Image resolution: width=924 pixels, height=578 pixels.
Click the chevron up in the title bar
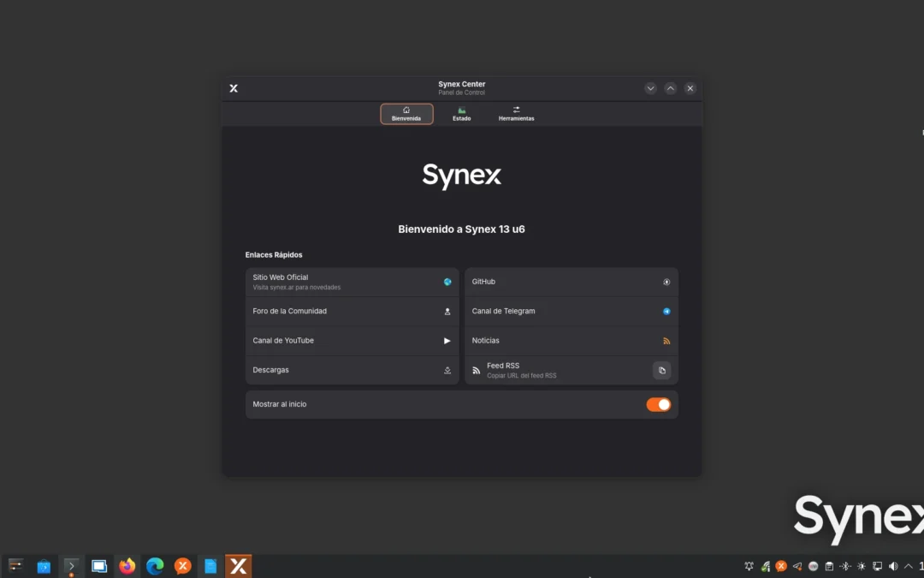tap(670, 87)
